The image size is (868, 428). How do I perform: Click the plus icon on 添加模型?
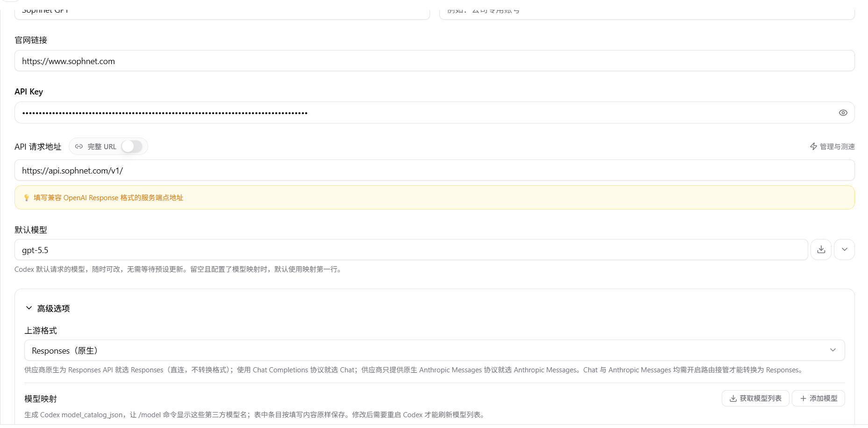(803, 399)
